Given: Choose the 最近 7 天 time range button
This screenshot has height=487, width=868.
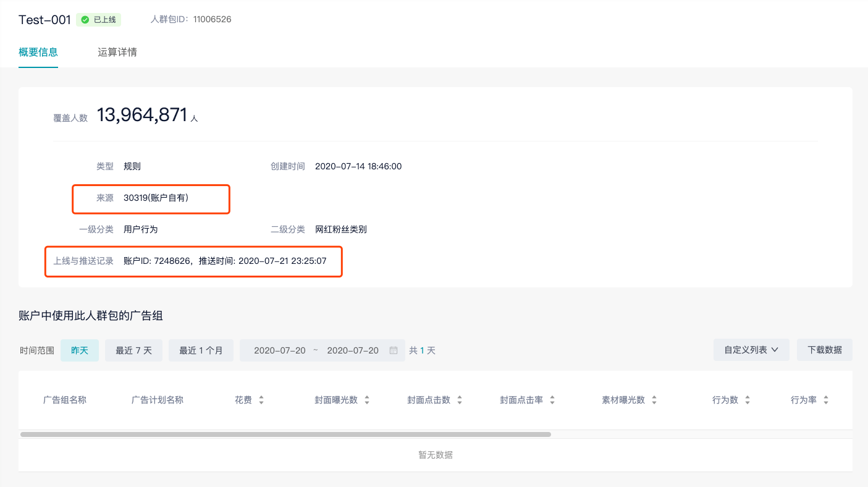Looking at the screenshot, I should pos(133,350).
